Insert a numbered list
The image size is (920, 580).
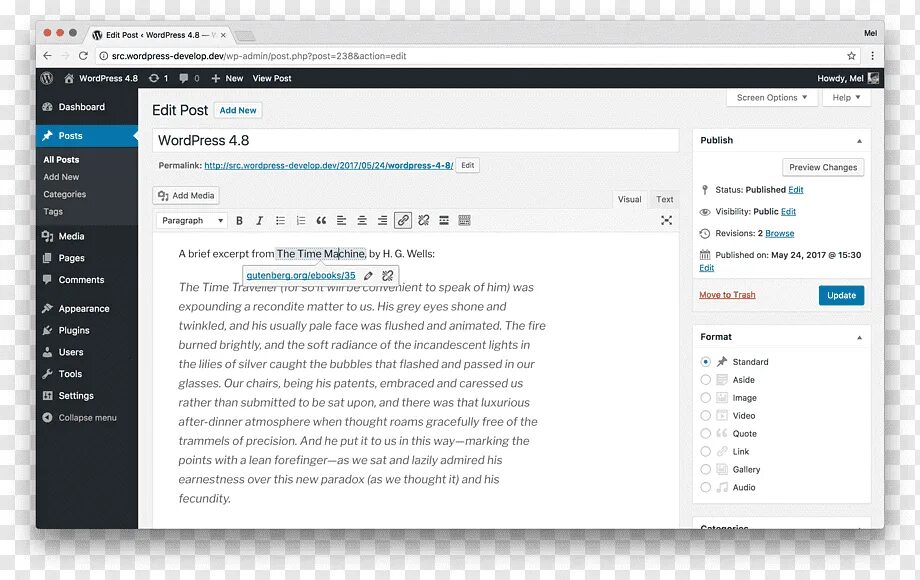click(x=301, y=221)
